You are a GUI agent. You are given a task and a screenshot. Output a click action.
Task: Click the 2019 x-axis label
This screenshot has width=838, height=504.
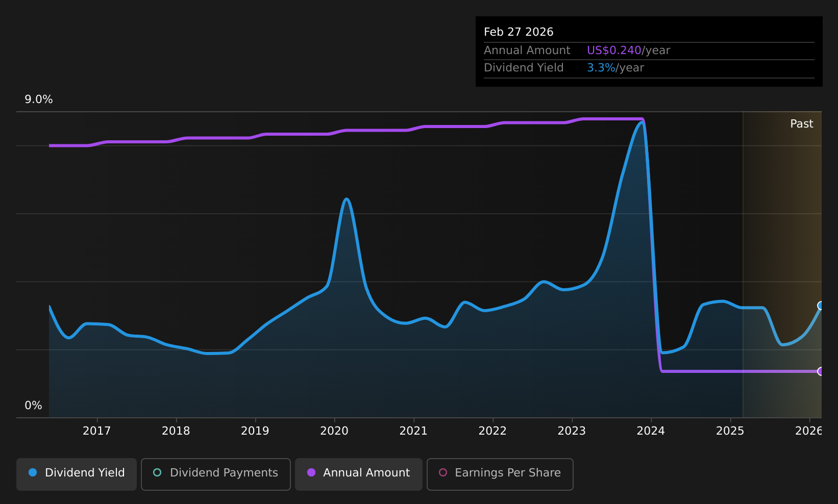coord(255,431)
